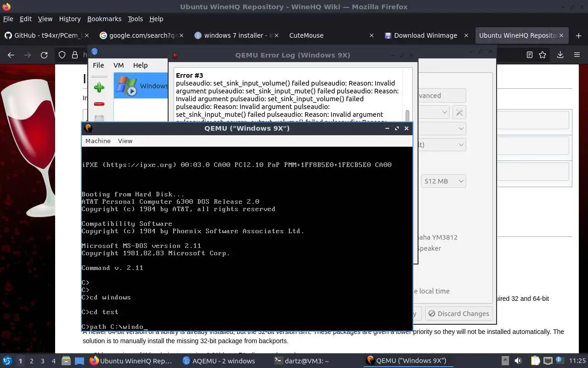
Task: Open the AQEMU dropdown ending with 'lt)'
Action: point(442,144)
